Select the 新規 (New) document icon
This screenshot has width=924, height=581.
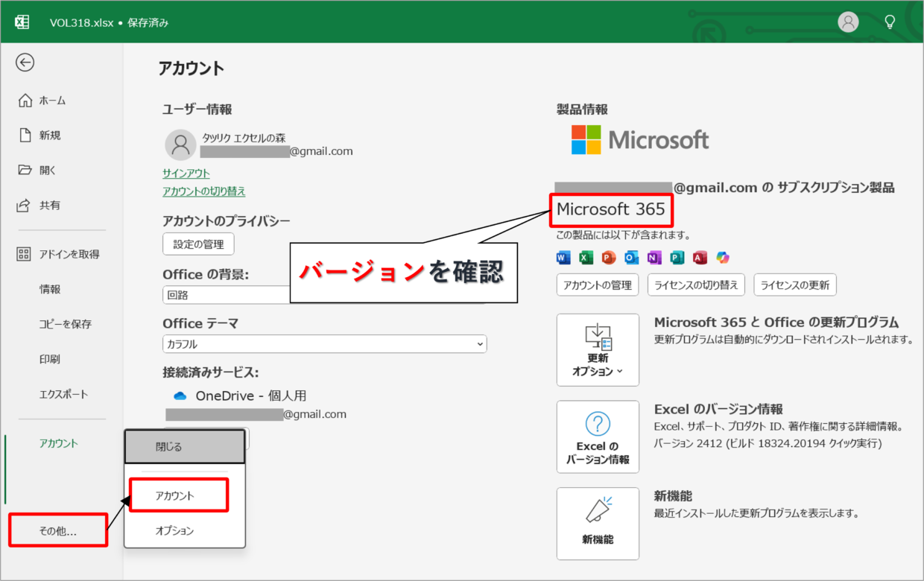25,136
